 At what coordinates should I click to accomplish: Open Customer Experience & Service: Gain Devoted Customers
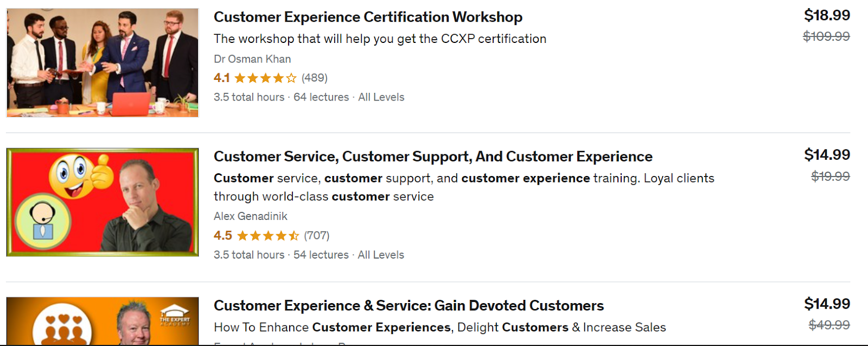click(409, 306)
